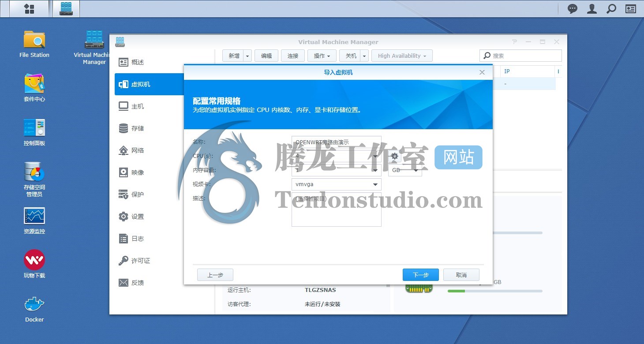Open 存储 storage in sidebar
Image resolution: width=644 pixels, height=344 pixels.
[149, 128]
